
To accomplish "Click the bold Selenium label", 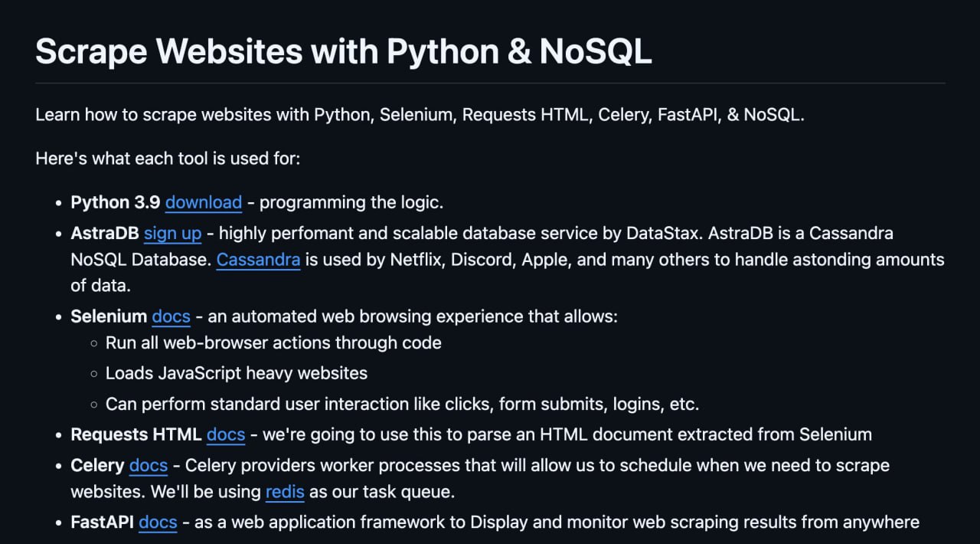I will (109, 316).
